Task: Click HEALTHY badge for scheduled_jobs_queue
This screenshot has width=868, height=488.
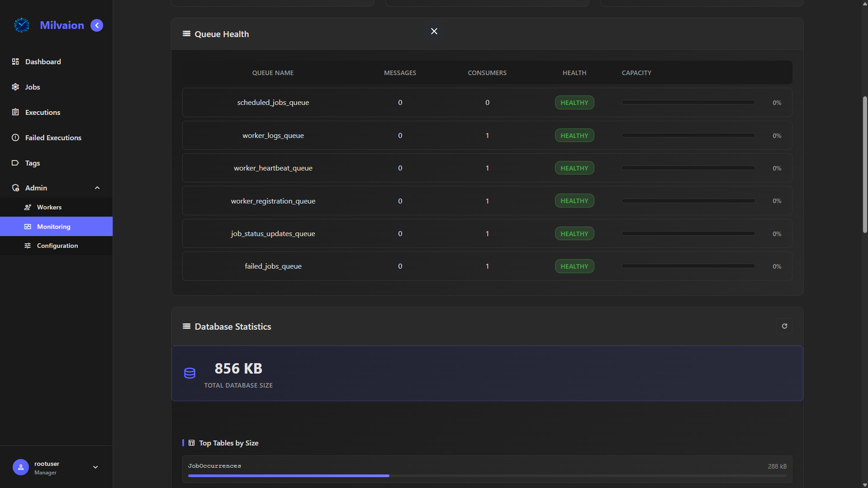Action: click(574, 103)
